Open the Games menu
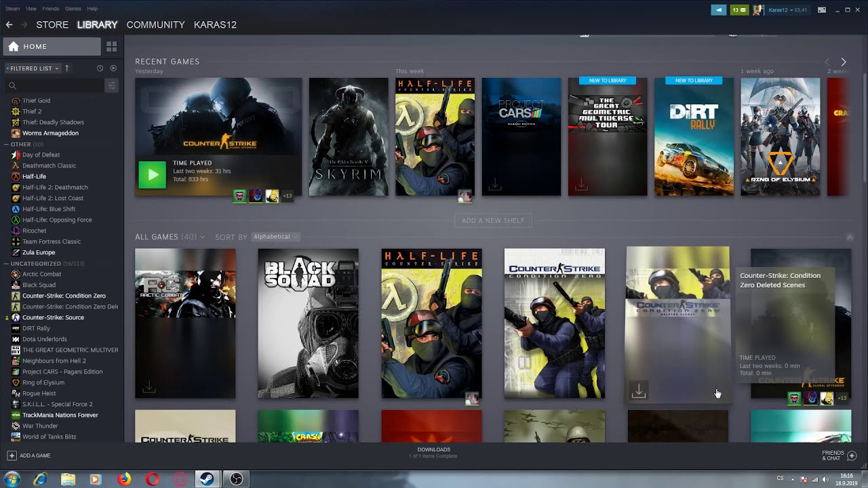The width and height of the screenshot is (868, 488). [x=73, y=9]
